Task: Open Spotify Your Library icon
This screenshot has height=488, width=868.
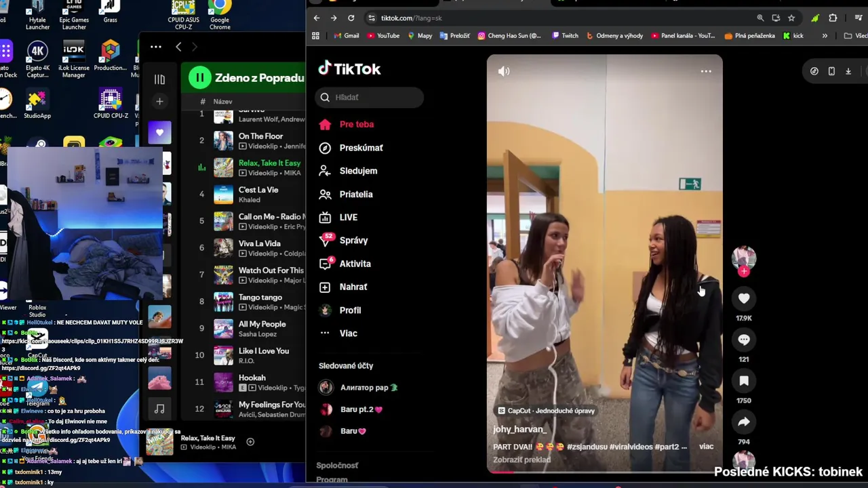Action: pos(159,79)
